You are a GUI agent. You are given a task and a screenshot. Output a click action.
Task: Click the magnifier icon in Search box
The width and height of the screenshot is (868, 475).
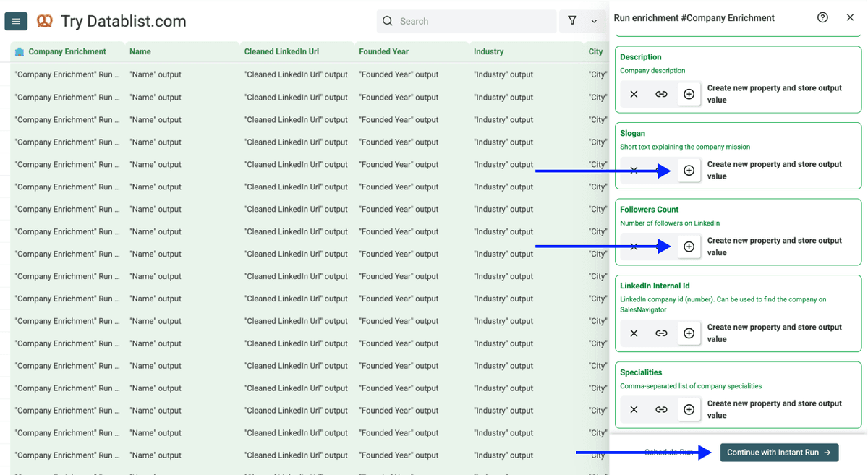pyautogui.click(x=388, y=21)
